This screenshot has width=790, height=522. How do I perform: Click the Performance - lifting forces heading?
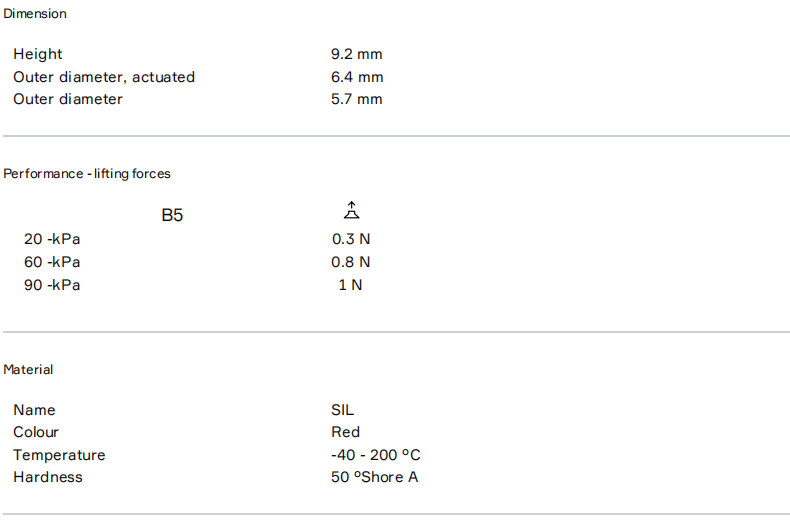coord(87,174)
